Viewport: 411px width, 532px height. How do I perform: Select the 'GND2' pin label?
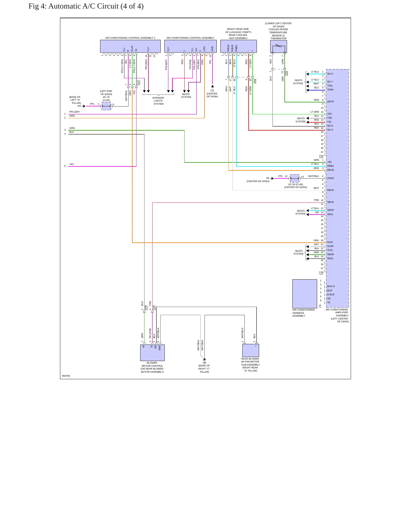pos(331,178)
